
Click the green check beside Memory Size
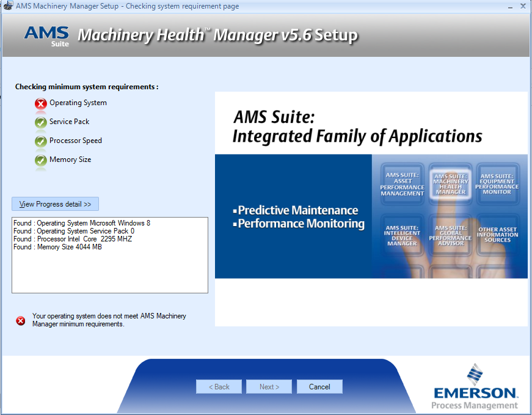(41, 160)
